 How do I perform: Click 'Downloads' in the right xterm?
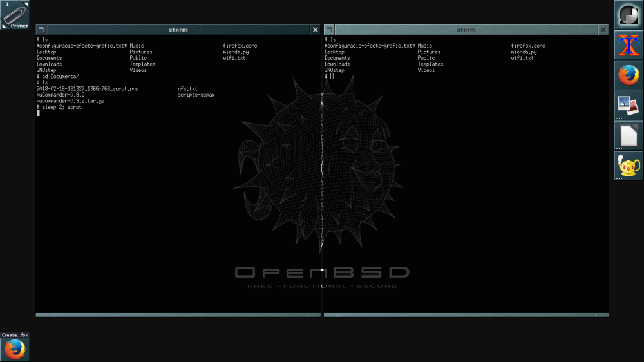coord(337,64)
